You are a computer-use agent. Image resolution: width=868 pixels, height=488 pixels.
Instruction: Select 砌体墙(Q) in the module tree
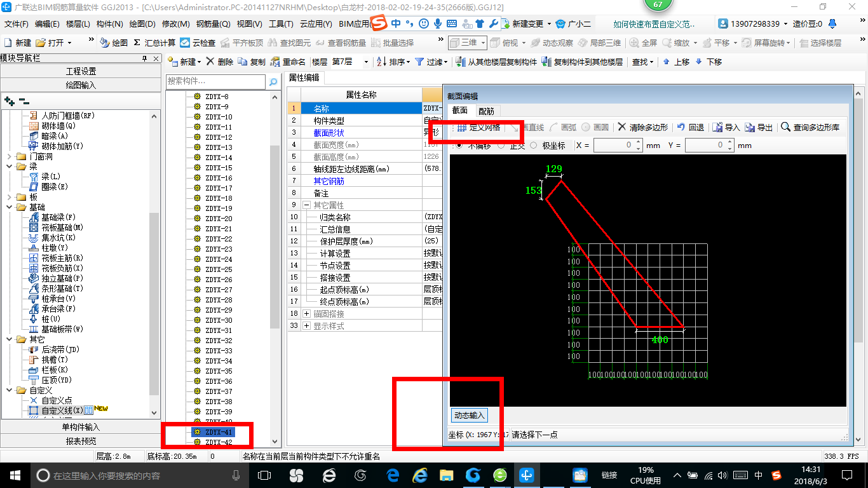[x=53, y=126]
